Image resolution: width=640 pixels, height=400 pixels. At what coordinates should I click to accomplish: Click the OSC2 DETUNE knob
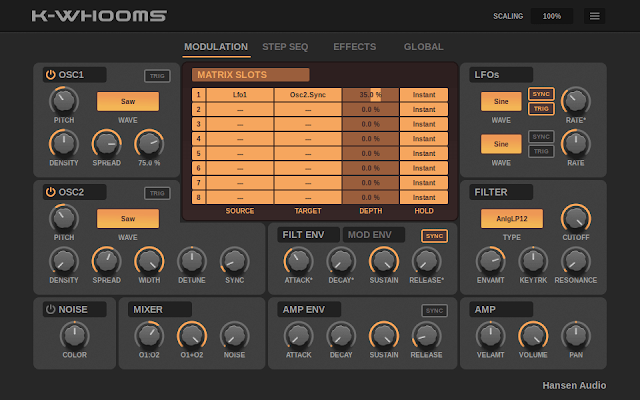(192, 261)
